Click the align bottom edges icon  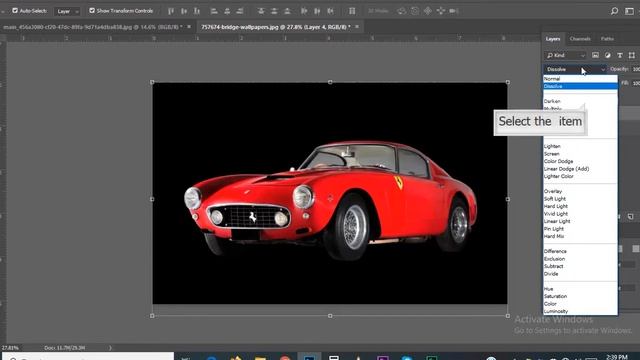[197, 11]
